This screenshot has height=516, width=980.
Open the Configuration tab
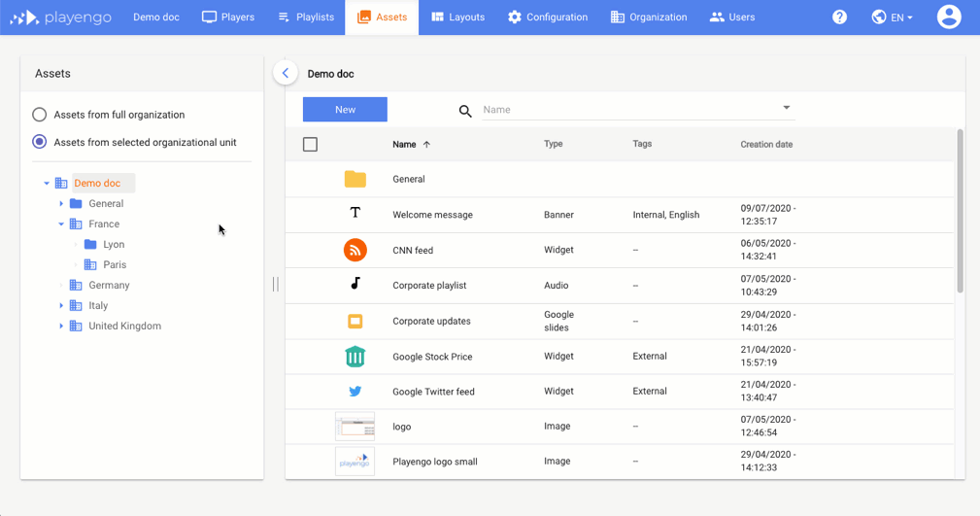click(548, 17)
